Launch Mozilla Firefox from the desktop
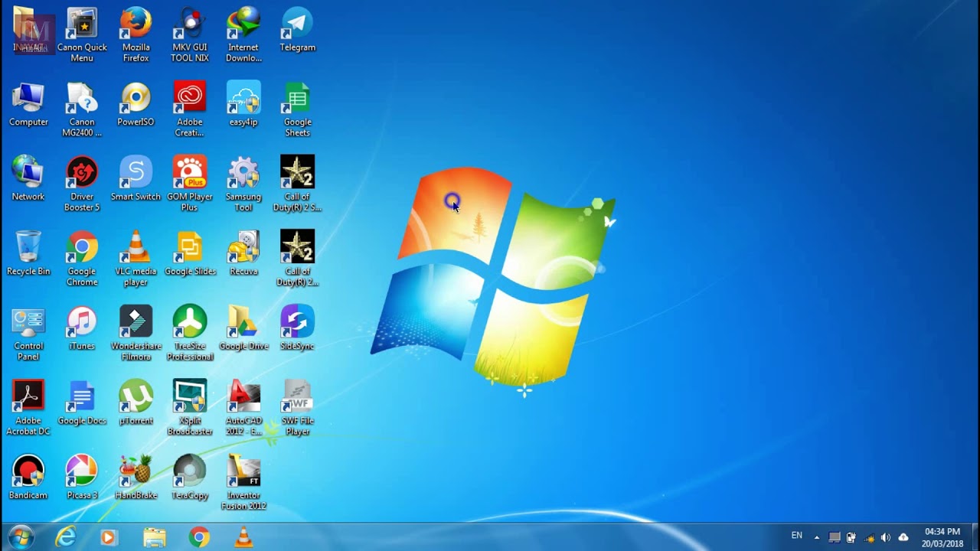Screen dimensions: 980x551 pos(136,34)
